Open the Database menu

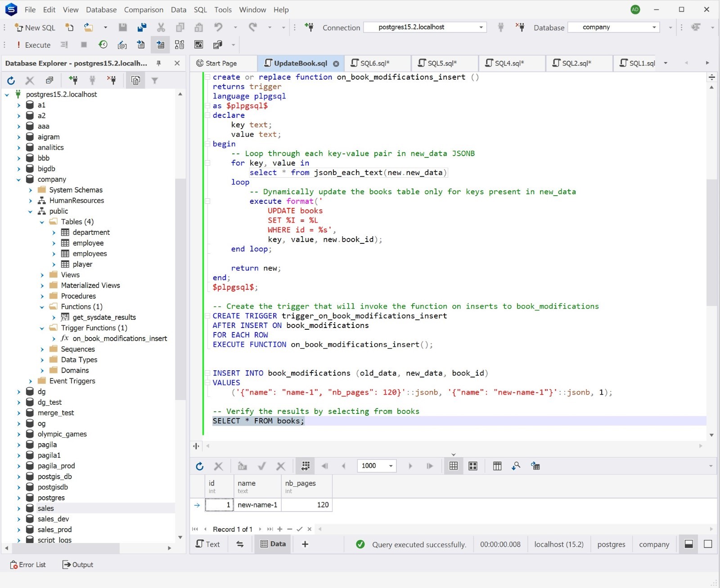(101, 9)
